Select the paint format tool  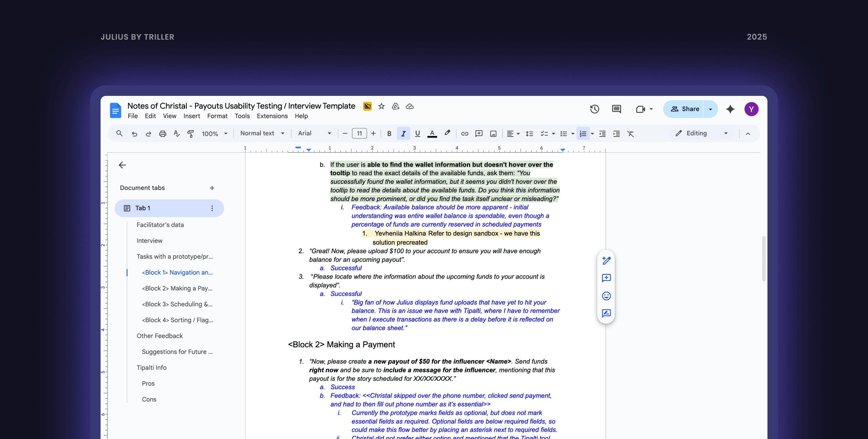tap(191, 134)
